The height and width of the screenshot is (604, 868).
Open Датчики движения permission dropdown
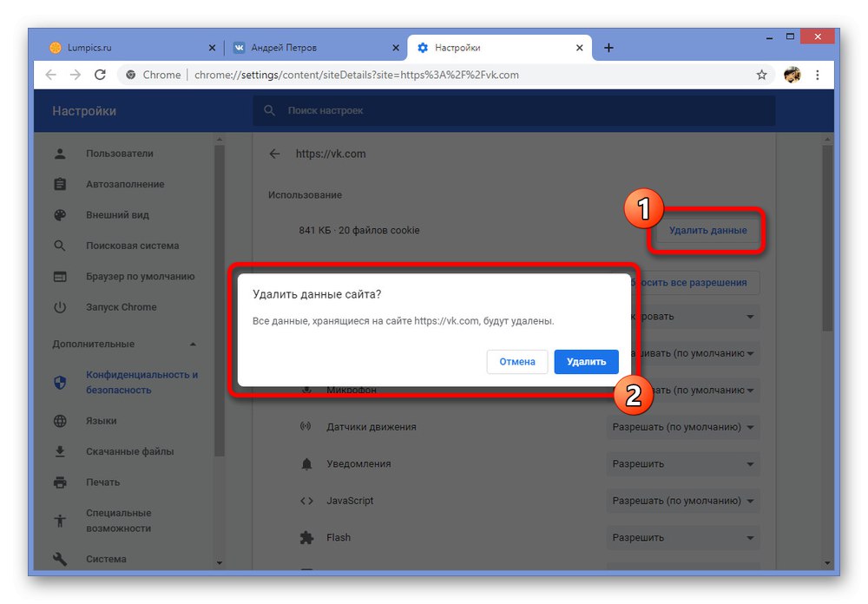pos(683,427)
